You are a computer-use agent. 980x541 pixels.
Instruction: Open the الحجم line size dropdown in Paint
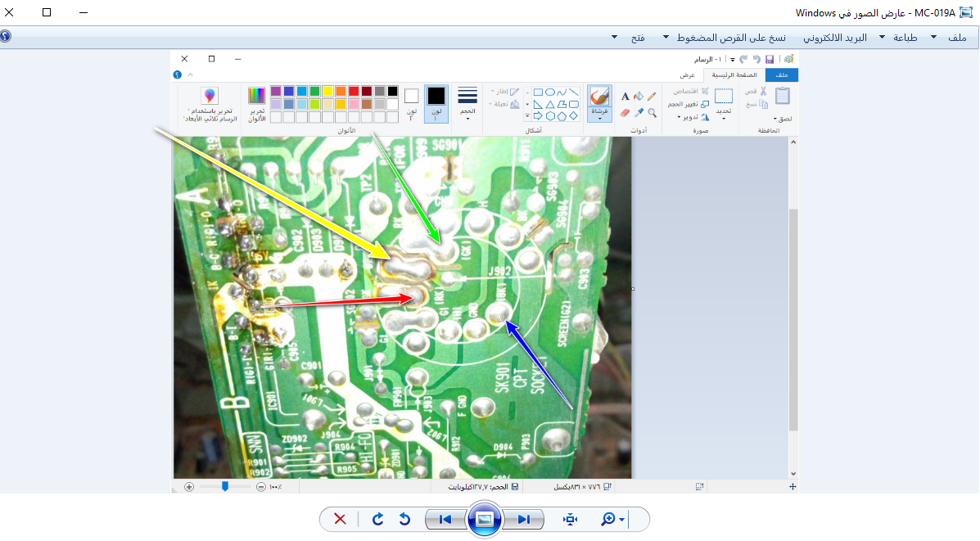(x=467, y=104)
